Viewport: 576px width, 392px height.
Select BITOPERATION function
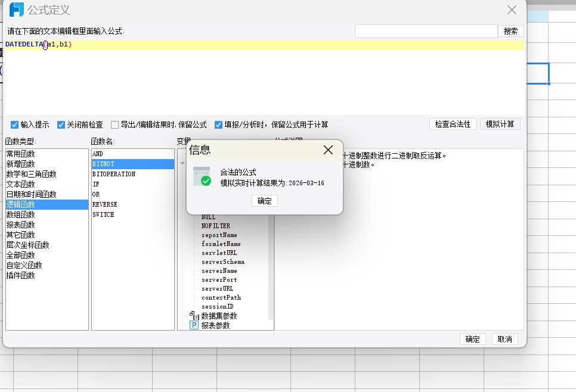(x=132, y=174)
